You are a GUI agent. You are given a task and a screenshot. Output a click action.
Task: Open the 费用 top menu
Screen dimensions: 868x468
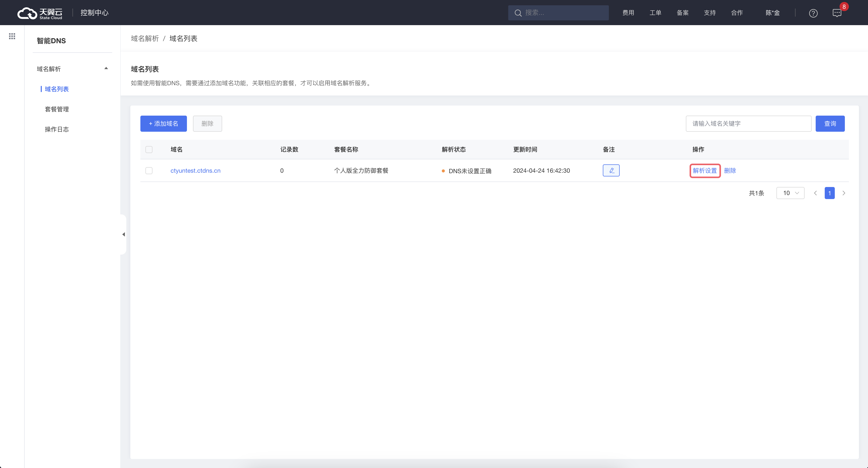click(628, 13)
